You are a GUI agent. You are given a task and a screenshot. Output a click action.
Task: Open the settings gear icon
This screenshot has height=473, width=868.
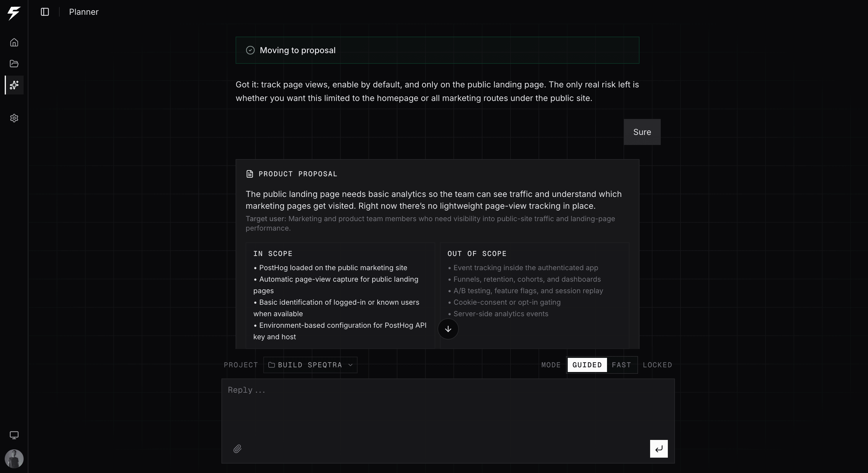14,118
